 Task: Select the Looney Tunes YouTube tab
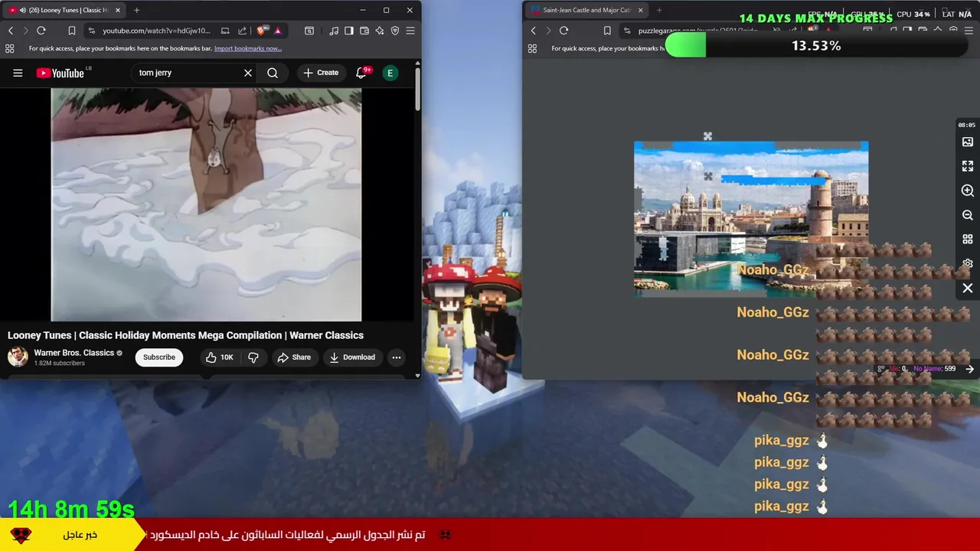(x=65, y=10)
